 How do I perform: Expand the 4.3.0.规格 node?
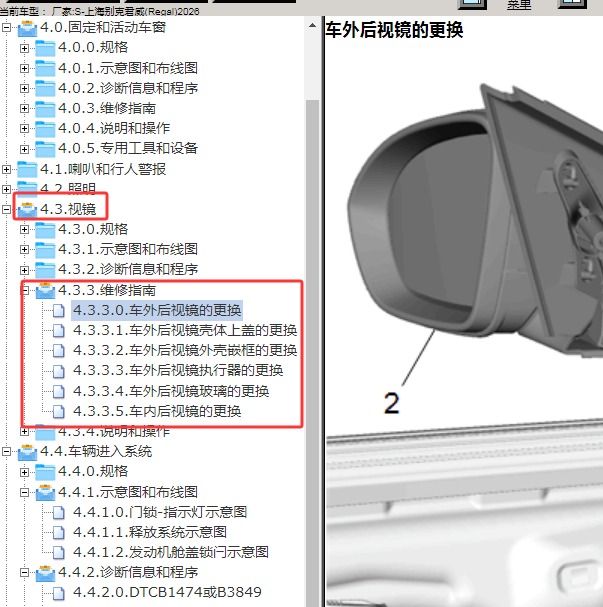(24, 230)
